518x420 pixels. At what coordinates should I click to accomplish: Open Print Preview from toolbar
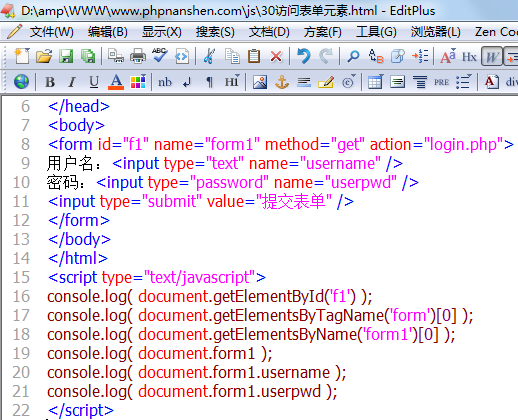(116, 56)
